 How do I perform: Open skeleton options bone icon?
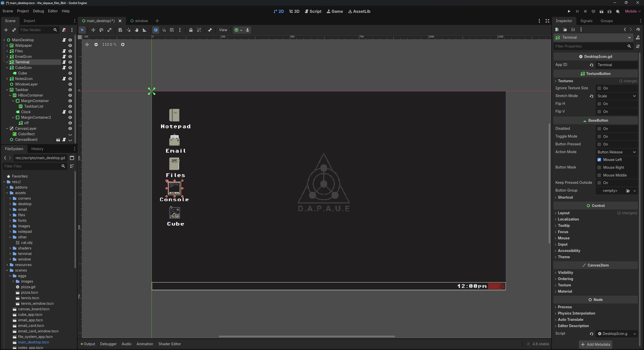(210, 30)
